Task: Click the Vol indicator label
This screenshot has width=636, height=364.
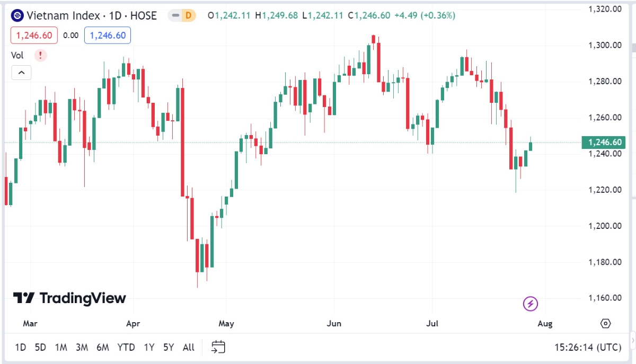Action: pyautogui.click(x=17, y=55)
